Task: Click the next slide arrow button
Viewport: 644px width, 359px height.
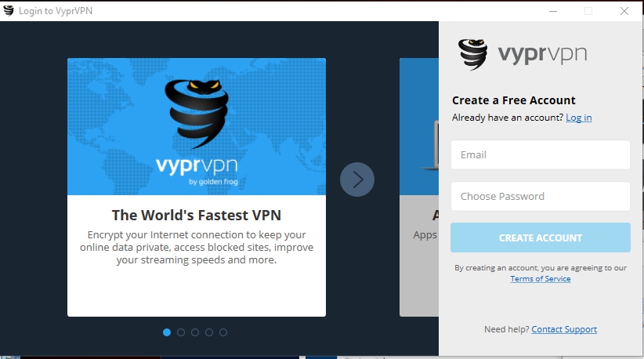Action: click(x=357, y=179)
